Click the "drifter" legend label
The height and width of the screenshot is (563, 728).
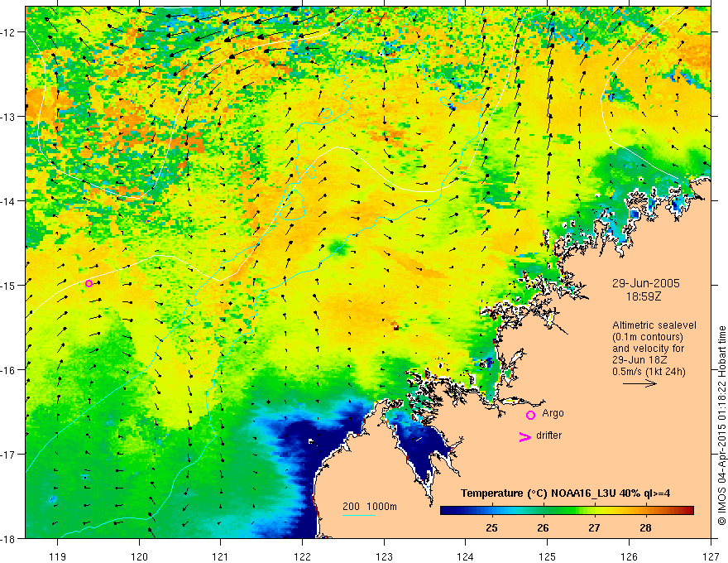coord(548,435)
